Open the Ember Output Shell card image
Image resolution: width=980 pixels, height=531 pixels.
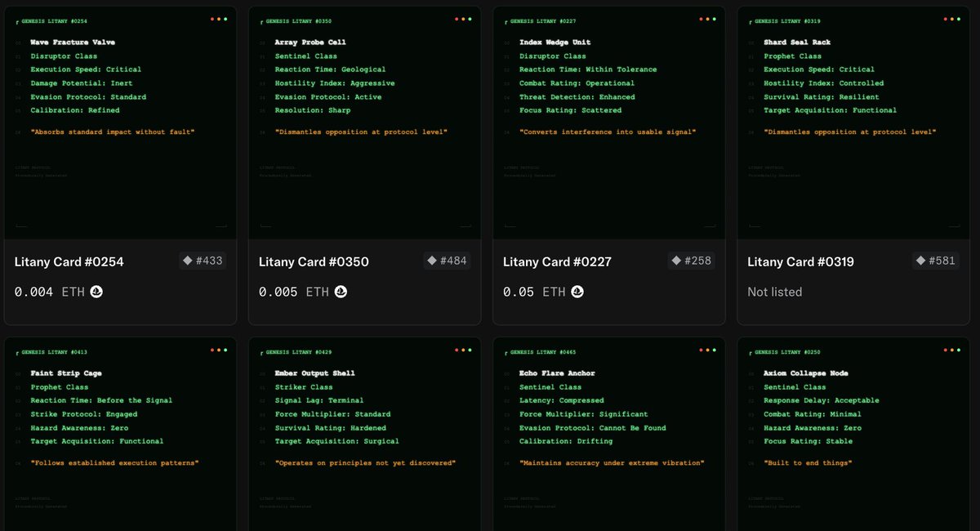coord(365,435)
